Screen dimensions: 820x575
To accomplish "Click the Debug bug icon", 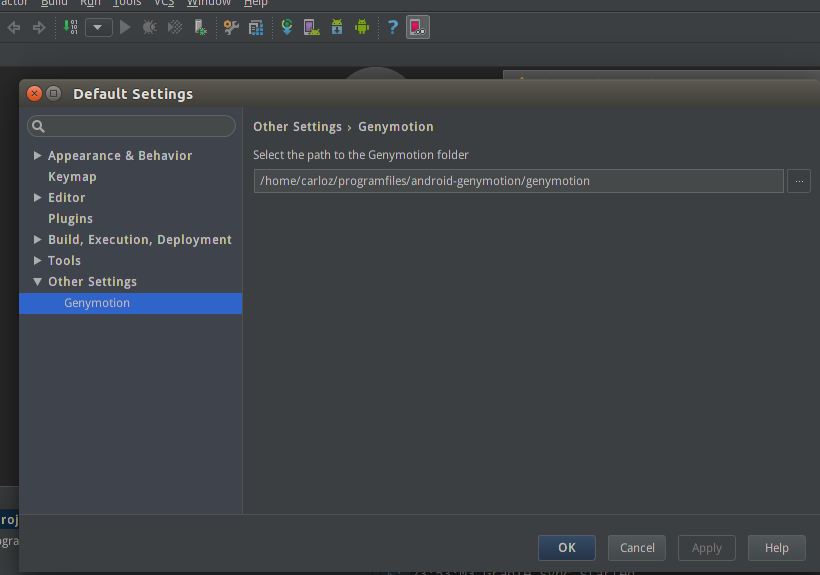I will coord(150,27).
